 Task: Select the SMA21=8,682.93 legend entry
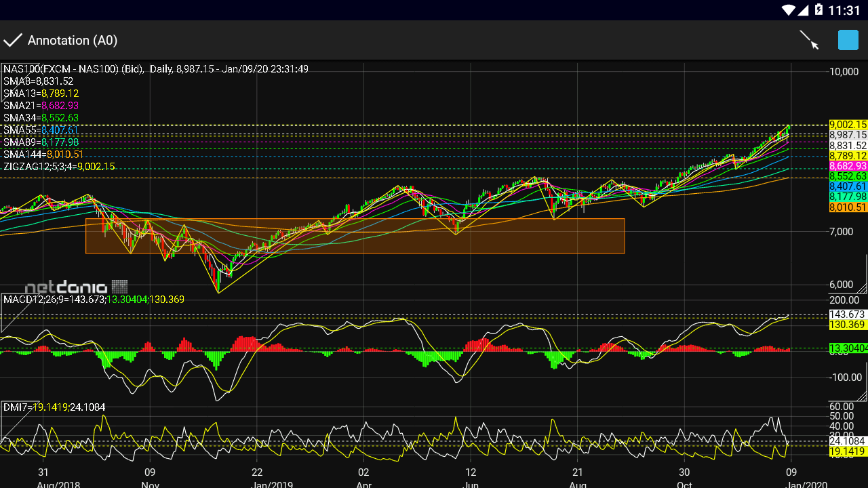(41, 106)
